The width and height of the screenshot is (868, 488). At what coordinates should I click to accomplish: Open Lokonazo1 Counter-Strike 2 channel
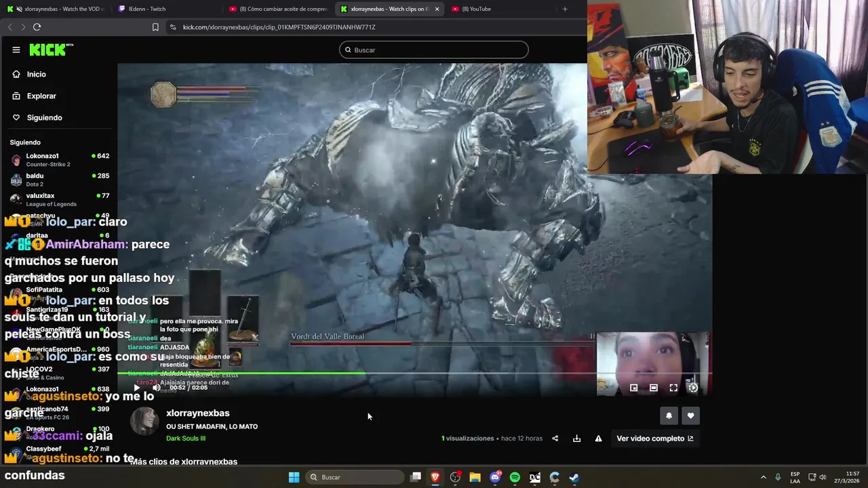tap(59, 160)
